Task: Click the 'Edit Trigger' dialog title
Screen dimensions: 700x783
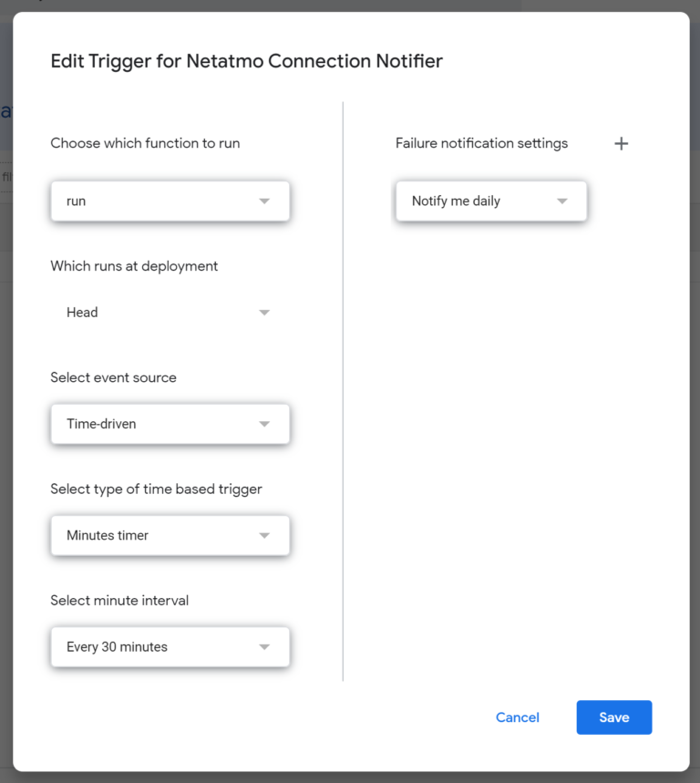Action: [x=246, y=61]
